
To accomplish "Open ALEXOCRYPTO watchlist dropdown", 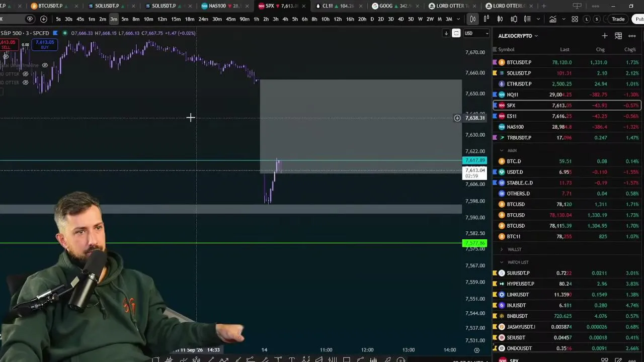I will (x=518, y=36).
